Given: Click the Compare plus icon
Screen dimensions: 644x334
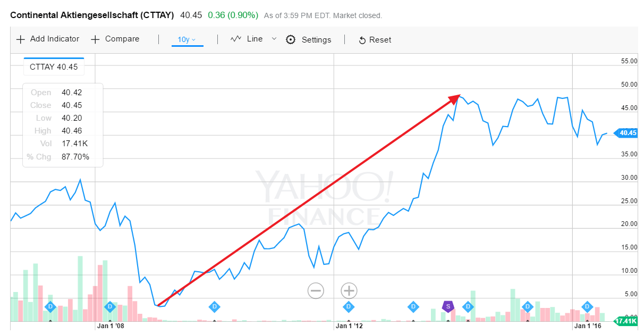Looking at the screenshot, I should [x=96, y=39].
